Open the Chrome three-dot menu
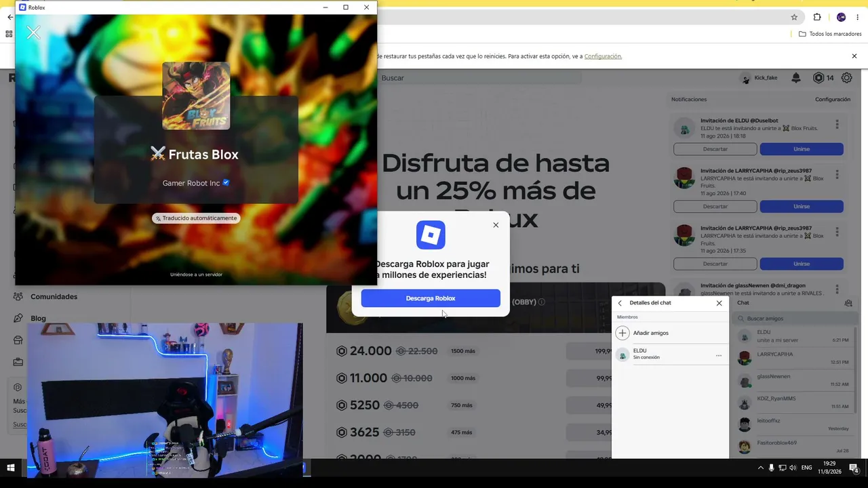 click(x=858, y=17)
